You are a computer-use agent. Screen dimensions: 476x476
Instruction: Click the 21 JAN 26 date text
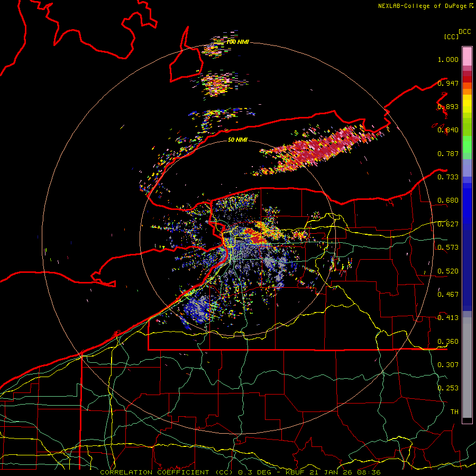(332, 472)
